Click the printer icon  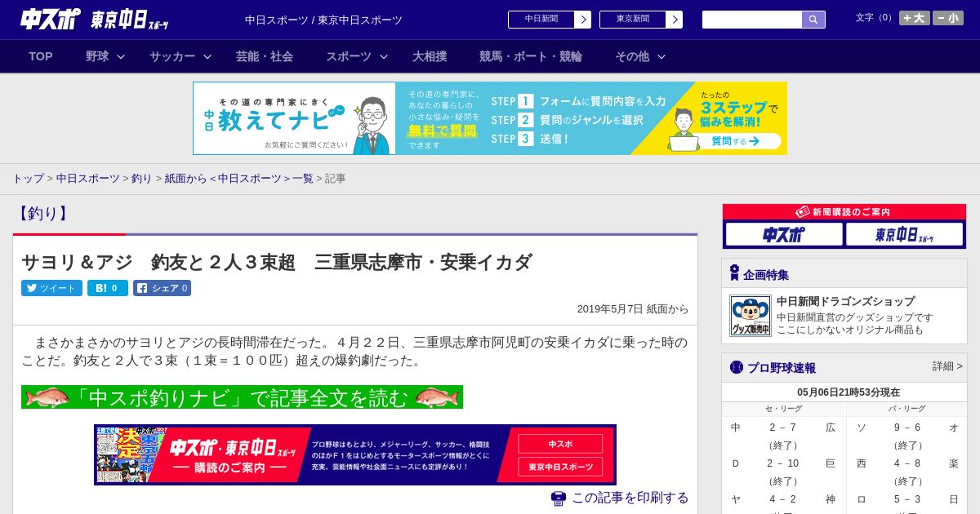[x=559, y=498]
